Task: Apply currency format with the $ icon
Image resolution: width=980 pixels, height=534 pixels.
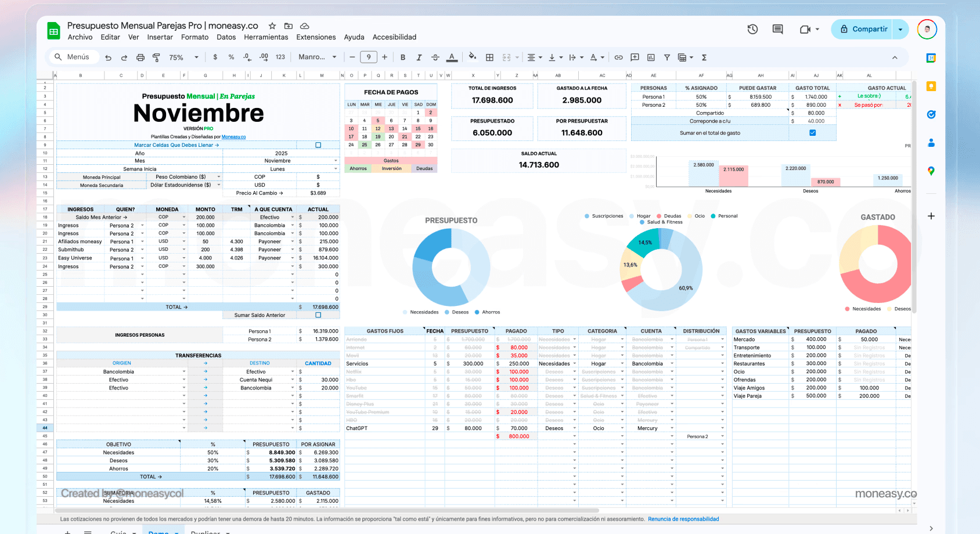Action: click(215, 57)
